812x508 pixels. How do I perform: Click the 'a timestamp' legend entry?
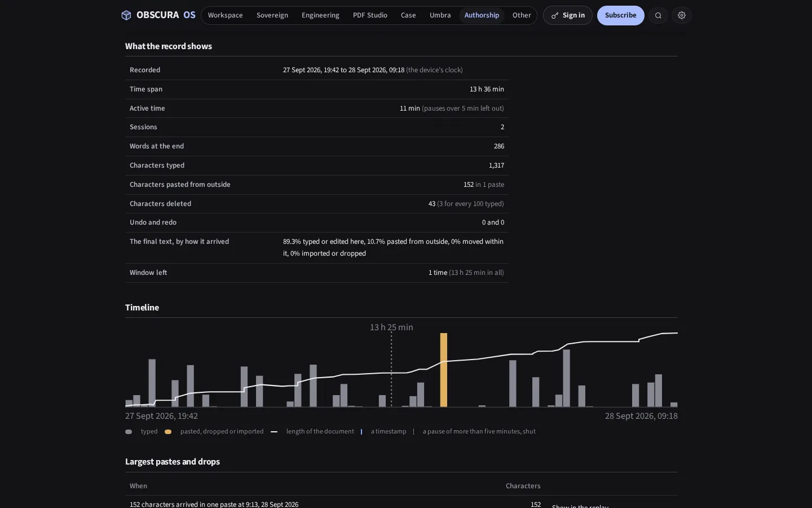(x=389, y=431)
